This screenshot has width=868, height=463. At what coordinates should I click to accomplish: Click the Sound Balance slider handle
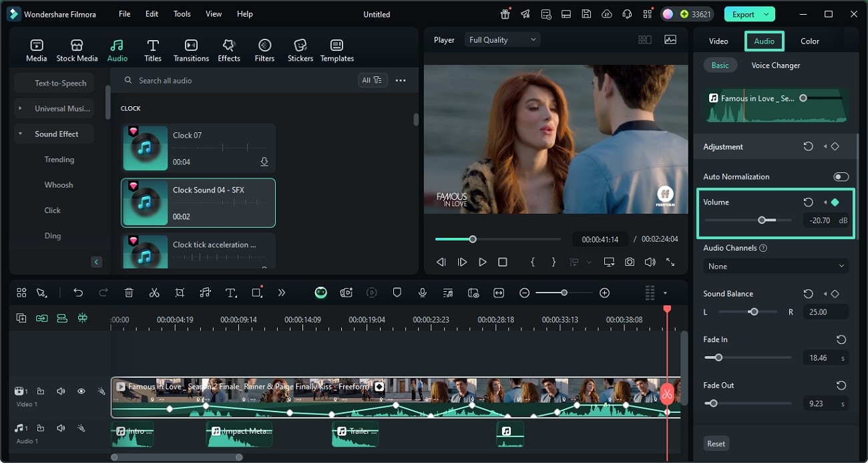754,312
